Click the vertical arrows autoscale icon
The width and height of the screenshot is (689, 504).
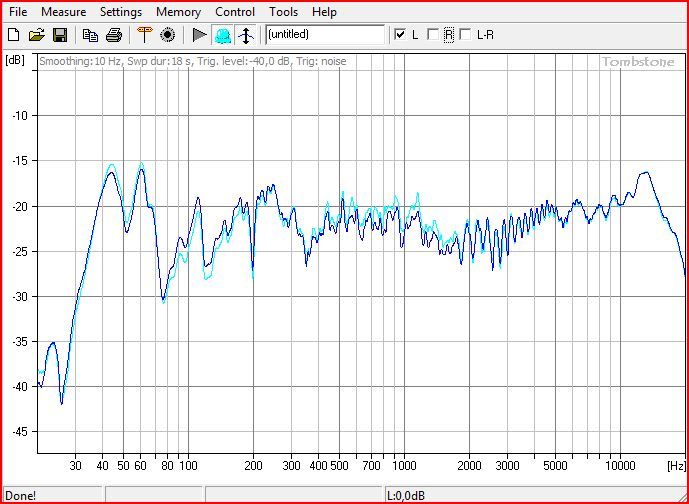[245, 35]
